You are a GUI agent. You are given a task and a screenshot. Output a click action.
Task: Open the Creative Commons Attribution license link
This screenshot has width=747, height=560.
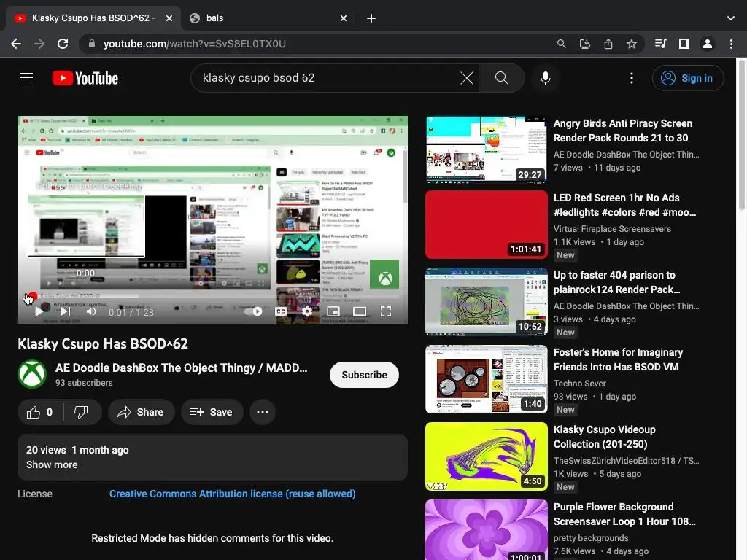tap(233, 494)
